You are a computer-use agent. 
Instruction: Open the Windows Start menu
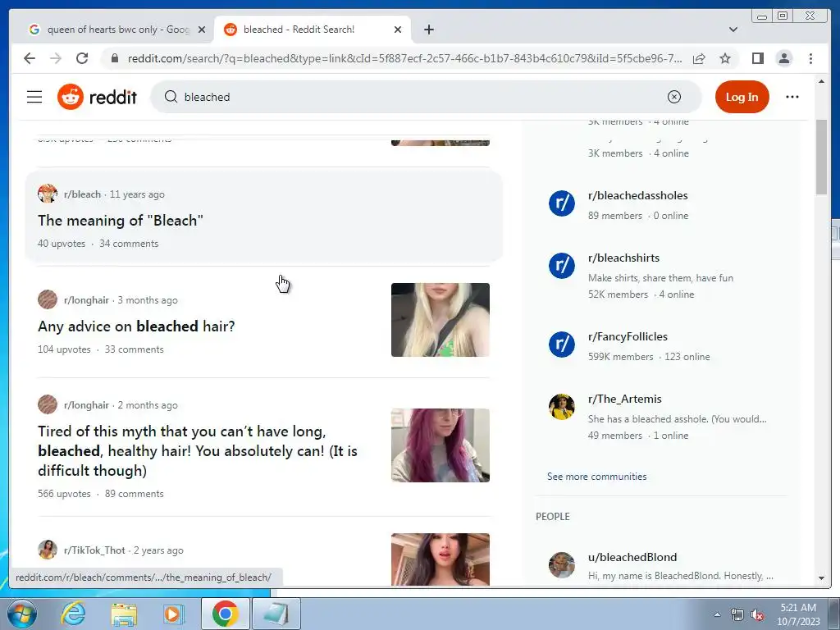tap(21, 614)
